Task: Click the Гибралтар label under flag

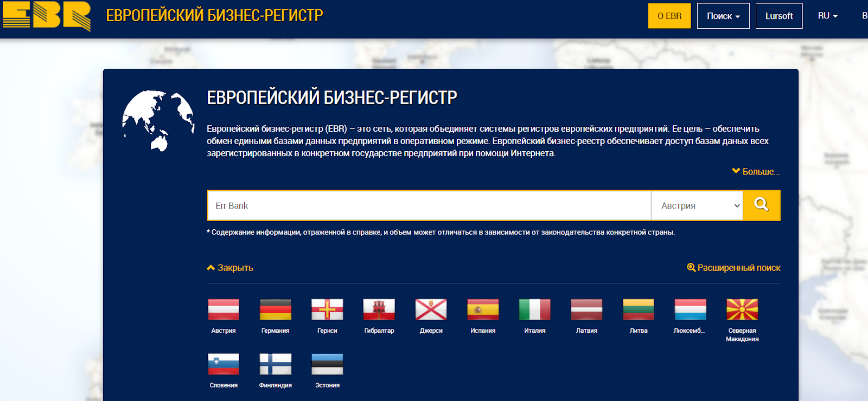Action: pos(379,331)
